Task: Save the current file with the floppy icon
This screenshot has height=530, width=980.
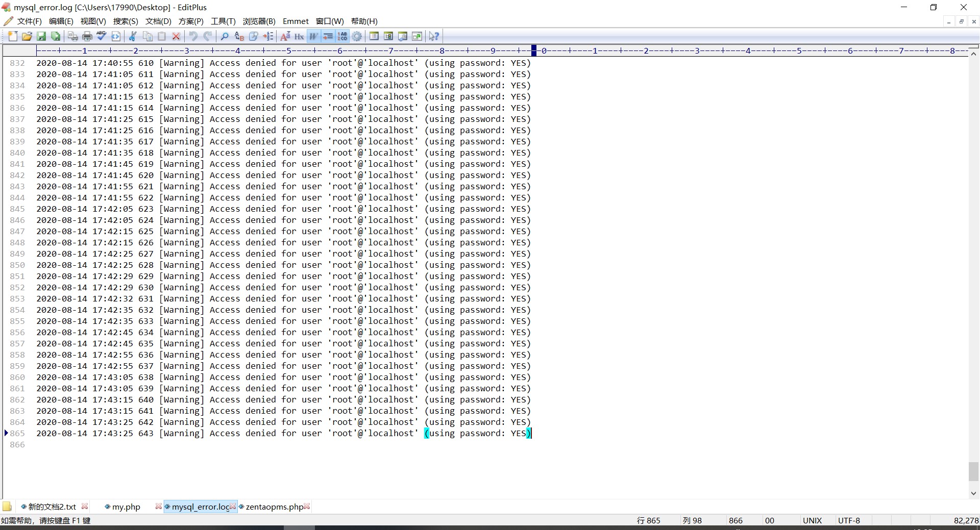Action: pos(41,36)
